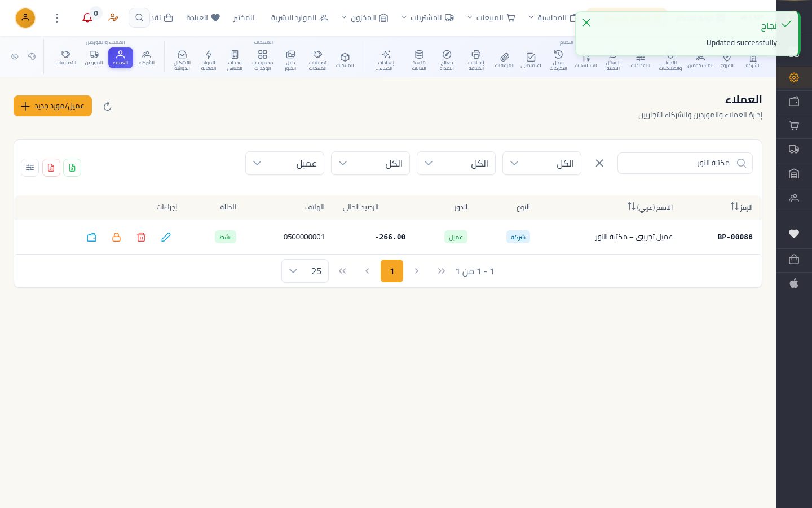Open the theme palette icon

coord(32,56)
